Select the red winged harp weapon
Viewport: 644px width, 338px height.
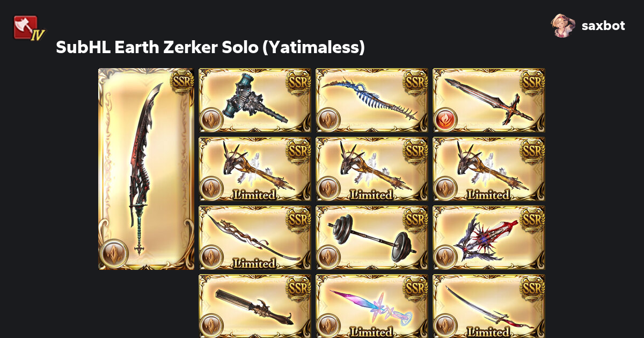(489, 238)
